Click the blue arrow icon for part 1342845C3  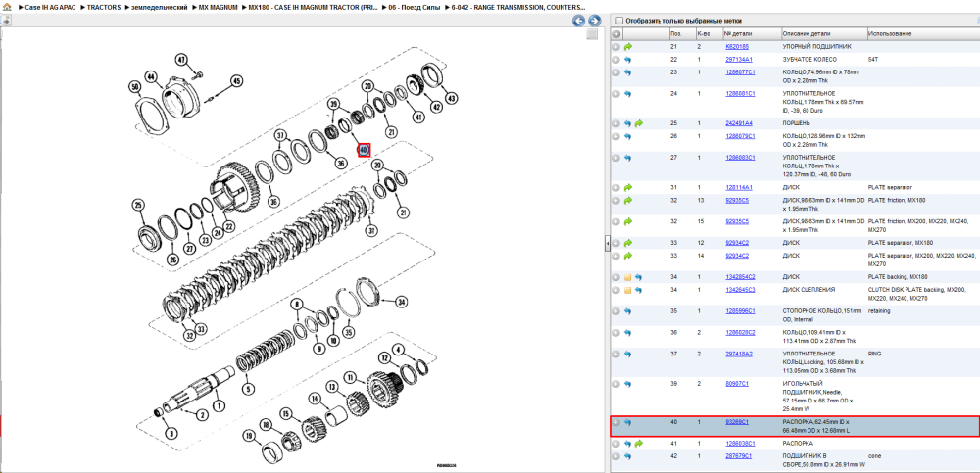(639, 290)
